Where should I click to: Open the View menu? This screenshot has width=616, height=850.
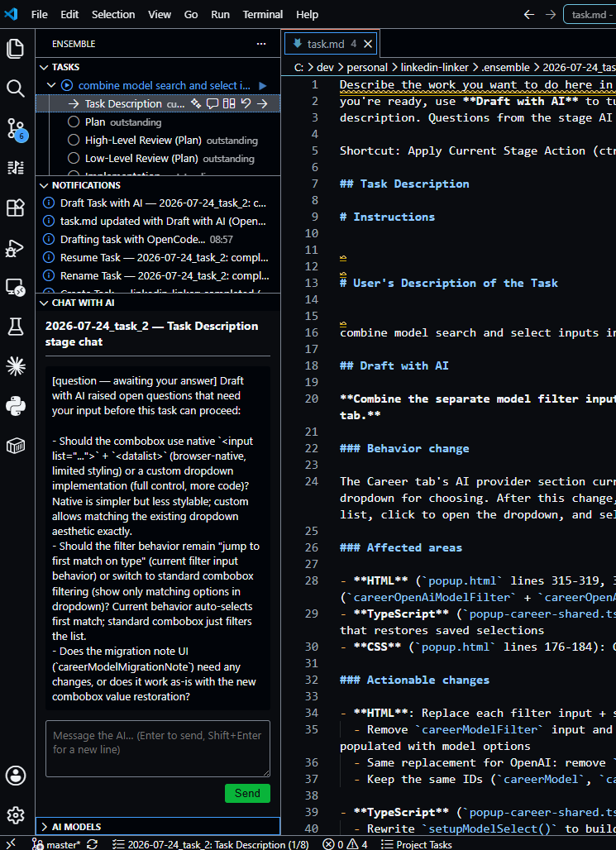coord(160,15)
